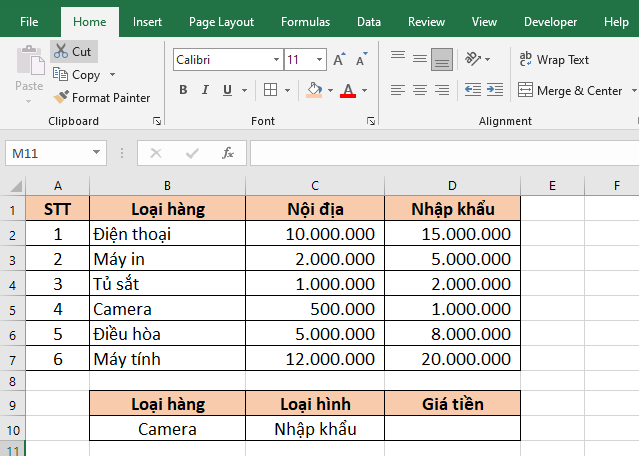Screen dimensions: 639x456
Task: Click the Cut scissors icon
Action: click(61, 51)
